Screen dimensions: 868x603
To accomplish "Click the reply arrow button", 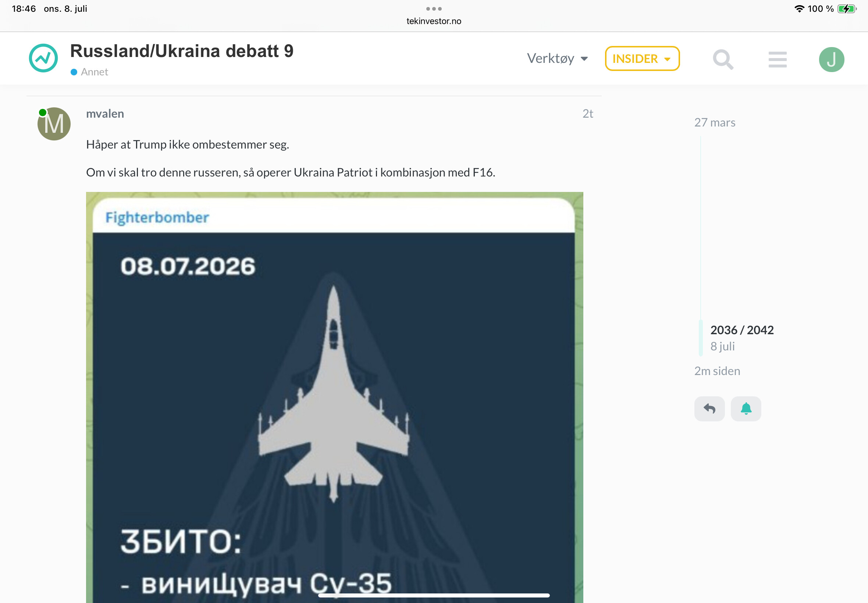I will pyautogui.click(x=709, y=408).
